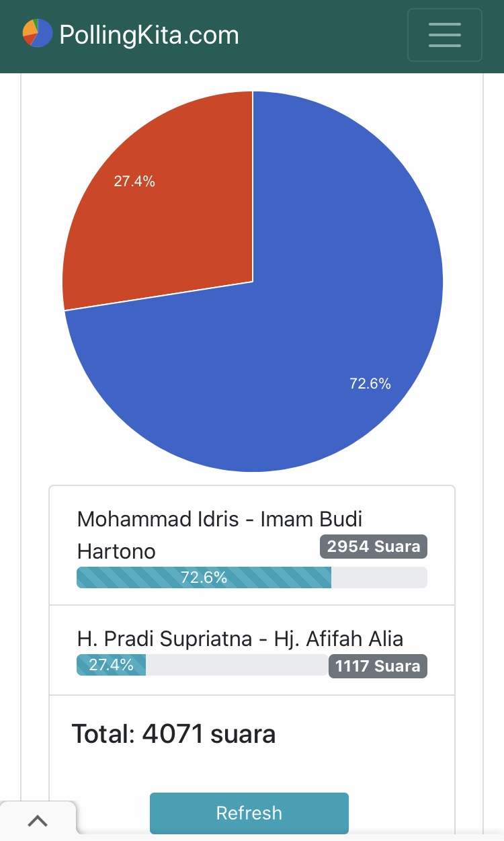This screenshot has width=504, height=841.
Task: Select the H. Pradi Supriatna - Hj. Afifah Alia entry
Action: point(240,638)
